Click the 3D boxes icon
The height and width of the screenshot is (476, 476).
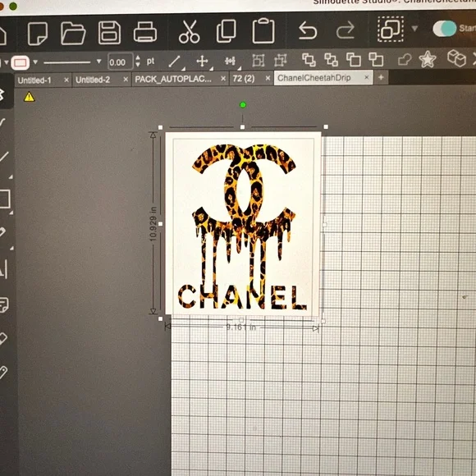456,57
